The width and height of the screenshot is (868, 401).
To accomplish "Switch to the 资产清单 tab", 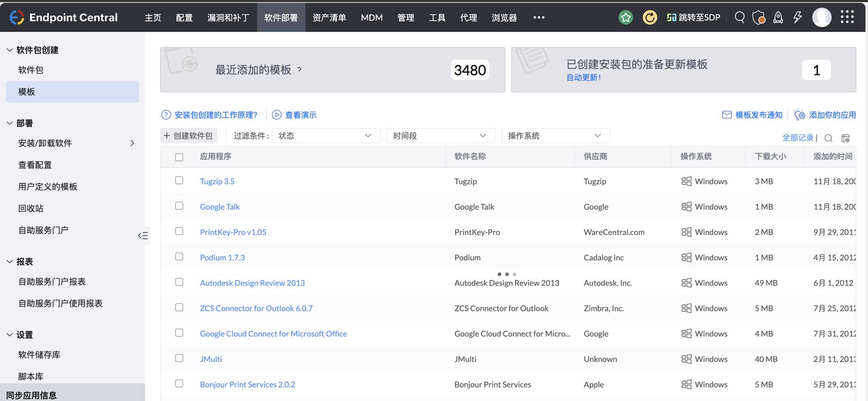I will (329, 18).
